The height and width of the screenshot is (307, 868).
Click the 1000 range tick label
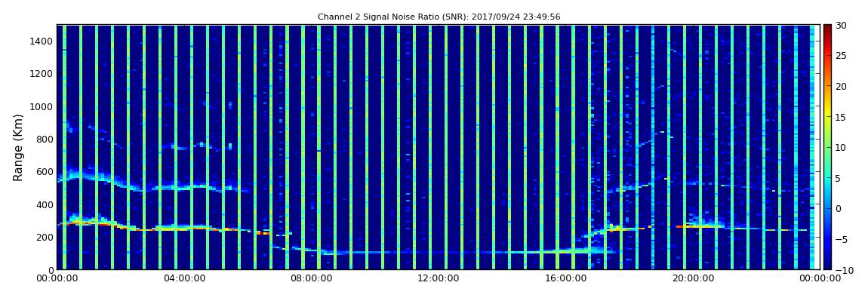pyautogui.click(x=42, y=106)
